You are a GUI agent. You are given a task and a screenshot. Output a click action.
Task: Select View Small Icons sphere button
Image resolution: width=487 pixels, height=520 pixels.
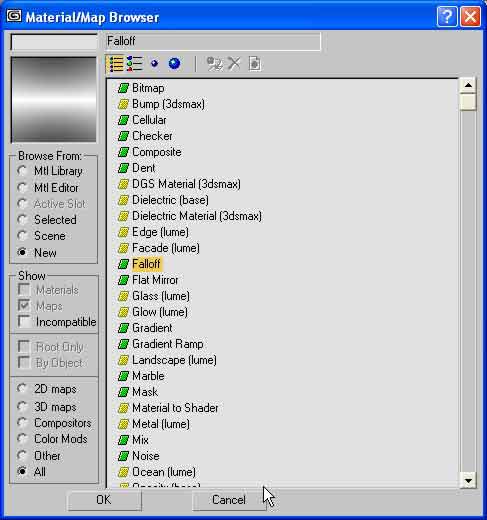point(154,63)
